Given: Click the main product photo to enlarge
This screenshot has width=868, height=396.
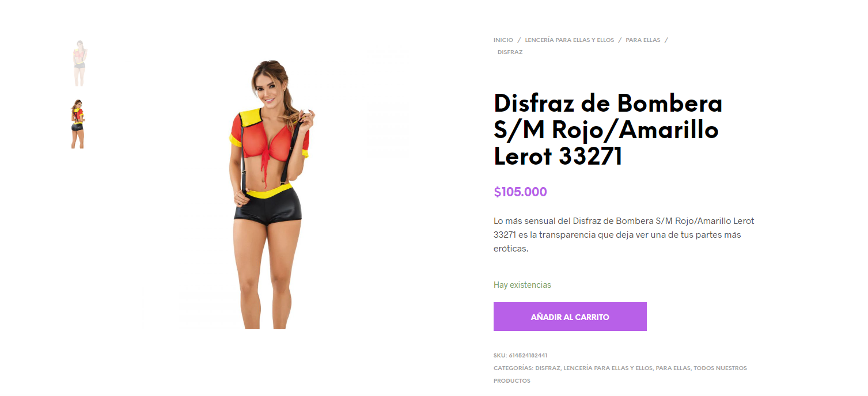Looking at the screenshot, I should [x=271, y=194].
